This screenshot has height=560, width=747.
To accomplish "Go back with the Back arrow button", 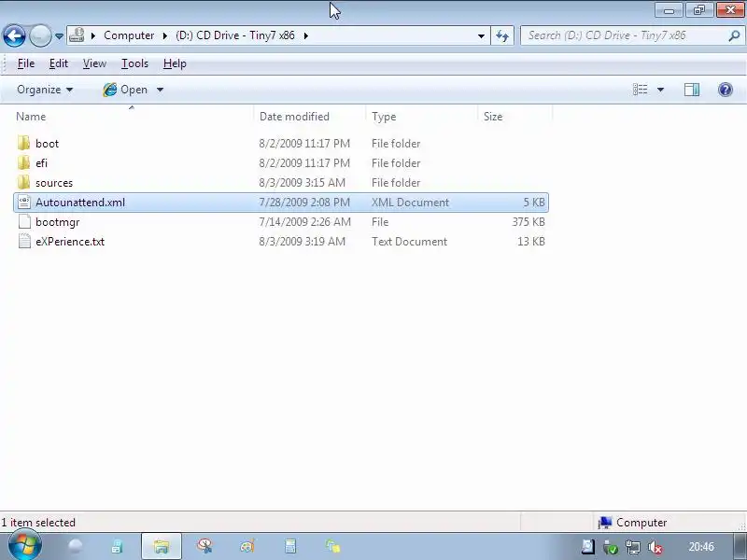I will click(x=14, y=35).
